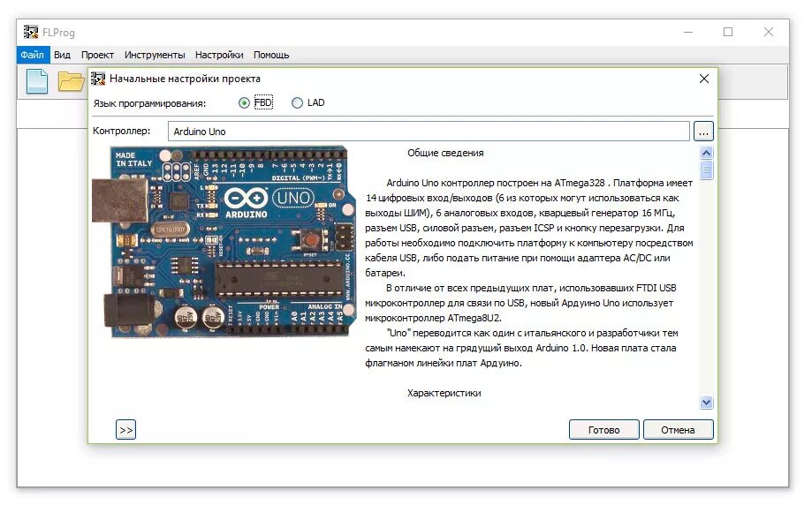Confirm settings with the Готово button
812x505 pixels.
tap(603, 429)
